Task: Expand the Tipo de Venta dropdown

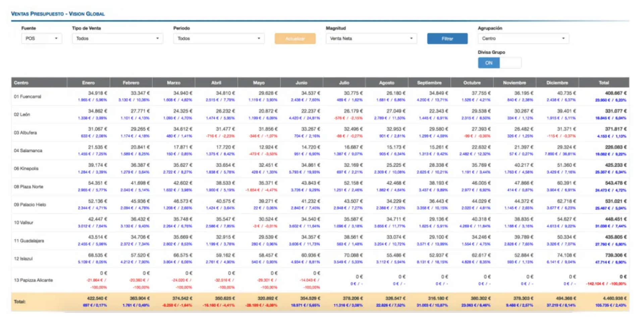Action: pyautogui.click(x=117, y=39)
